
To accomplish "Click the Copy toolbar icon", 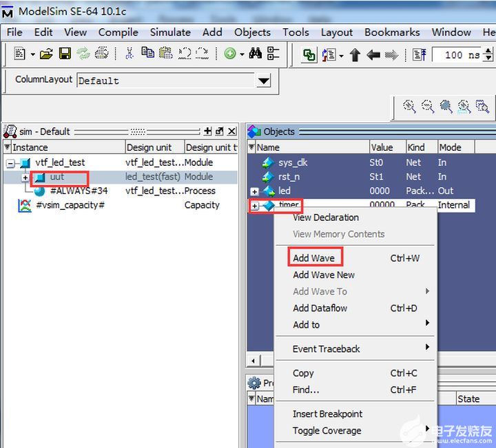I will point(147,53).
